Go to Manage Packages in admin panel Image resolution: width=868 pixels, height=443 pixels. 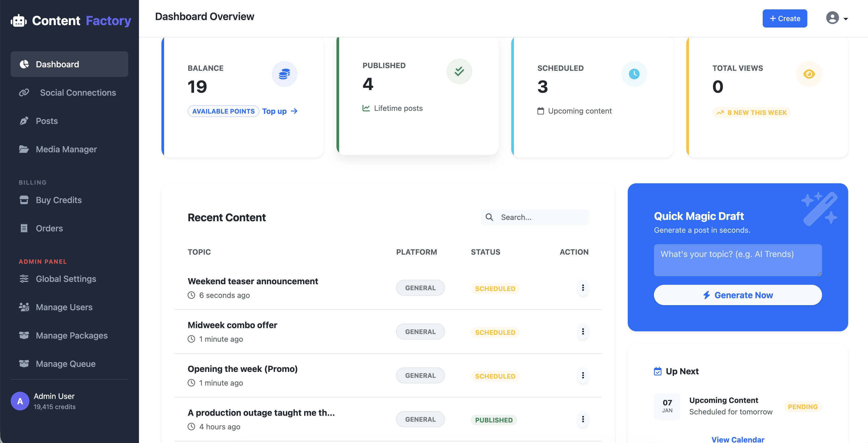pyautogui.click(x=71, y=336)
